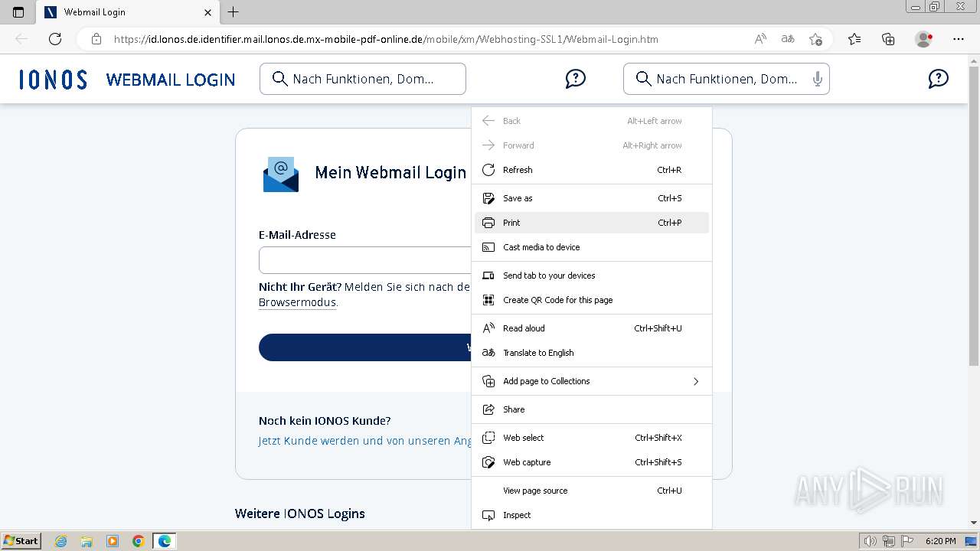Click the taskbar clock 6:20 PM
The image size is (980, 551).
coord(941,541)
